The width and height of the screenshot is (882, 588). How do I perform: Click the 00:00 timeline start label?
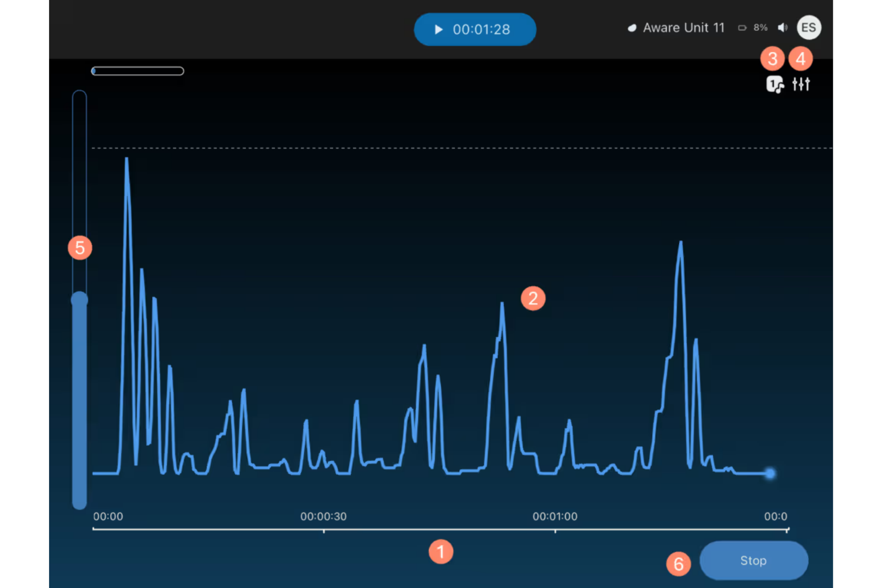tap(108, 516)
